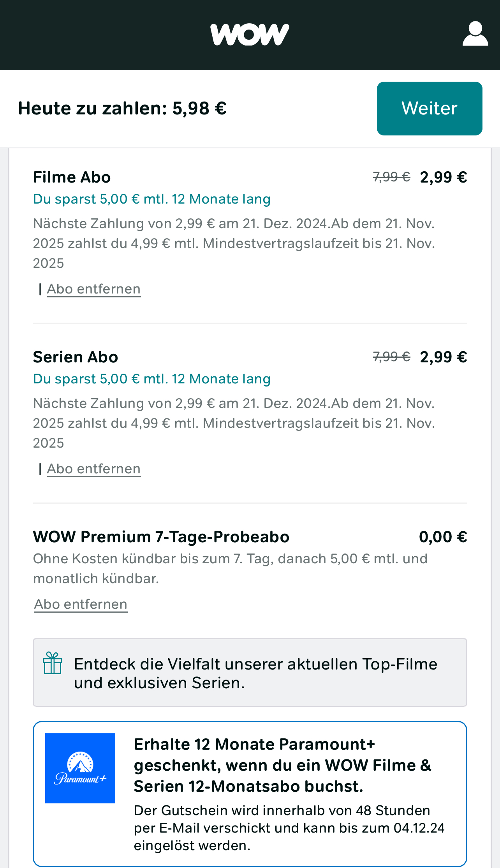
Task: Remove the Filme Abo subscription
Action: coord(94,289)
